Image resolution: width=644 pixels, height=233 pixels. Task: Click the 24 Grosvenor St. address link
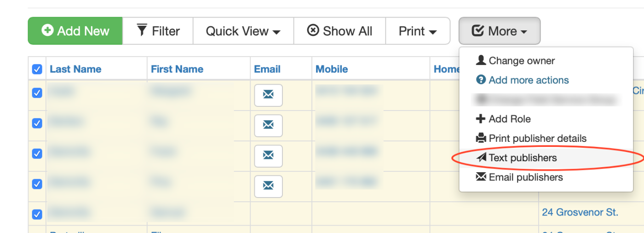pyautogui.click(x=580, y=212)
